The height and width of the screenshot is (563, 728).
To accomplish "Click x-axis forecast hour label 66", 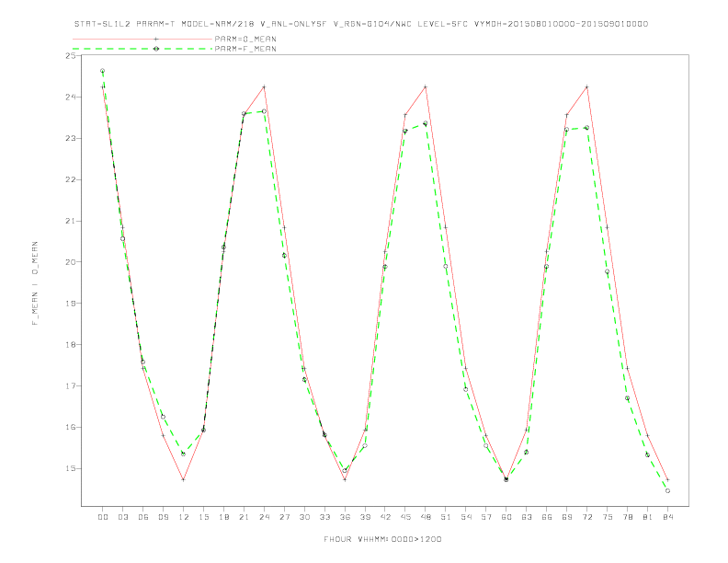I will pyautogui.click(x=547, y=517).
